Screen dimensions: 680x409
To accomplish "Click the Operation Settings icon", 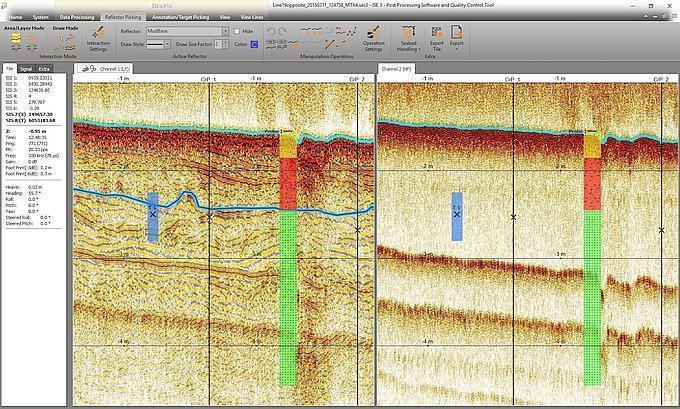I will [373, 38].
